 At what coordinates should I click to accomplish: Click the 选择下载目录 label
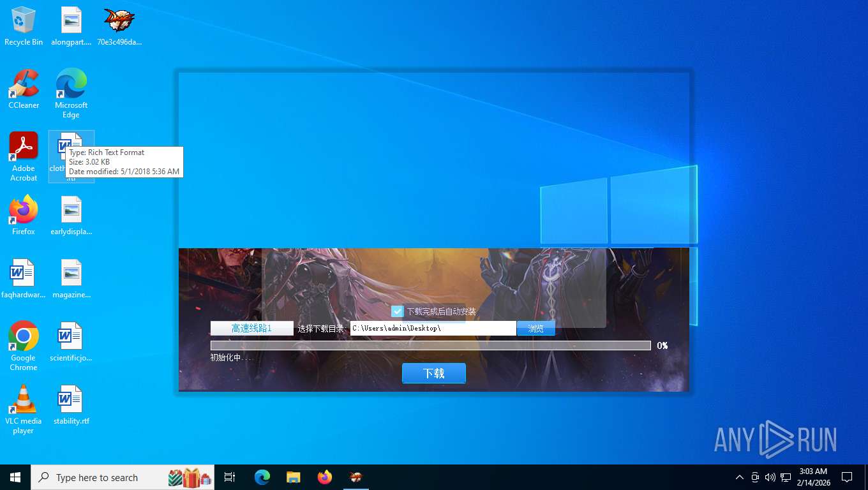321,329
